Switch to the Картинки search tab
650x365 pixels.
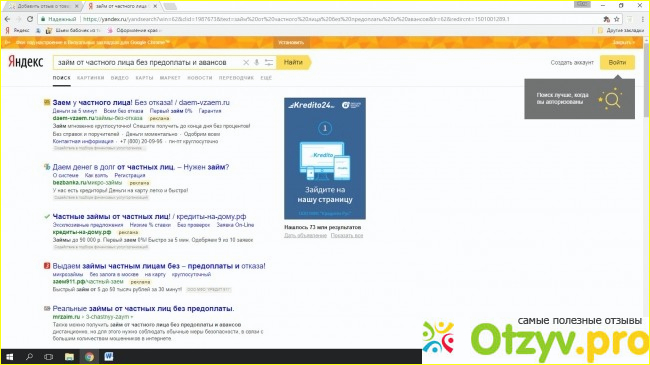90,78
